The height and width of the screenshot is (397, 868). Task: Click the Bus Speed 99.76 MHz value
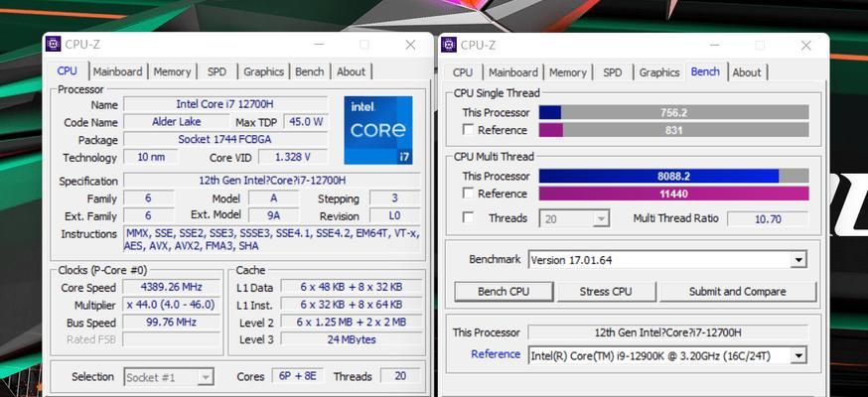click(172, 322)
